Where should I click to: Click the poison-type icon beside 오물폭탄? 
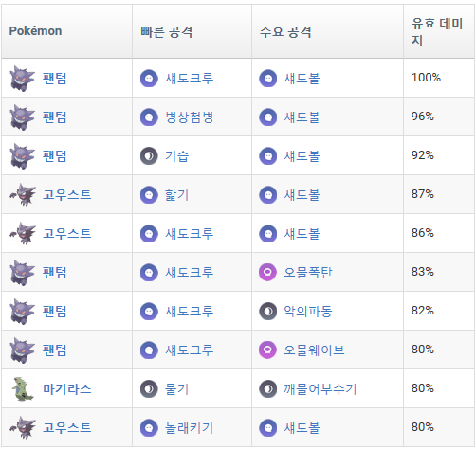point(267,272)
